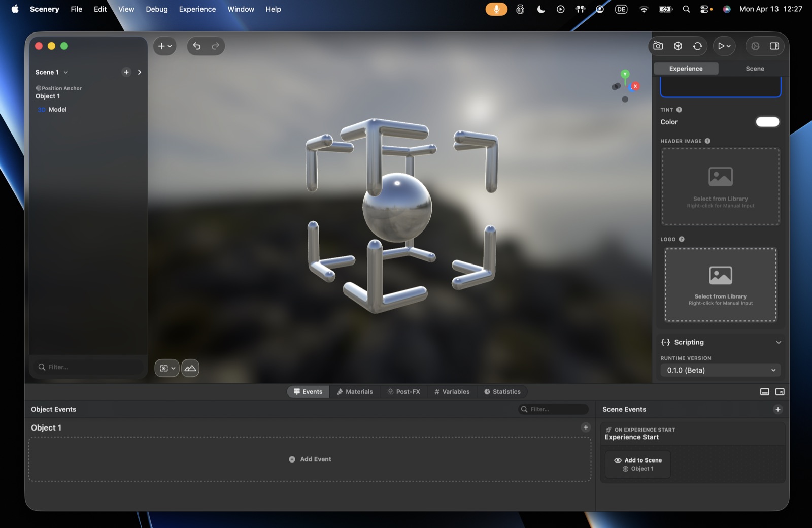Select the Add to Scene action block

(638, 465)
